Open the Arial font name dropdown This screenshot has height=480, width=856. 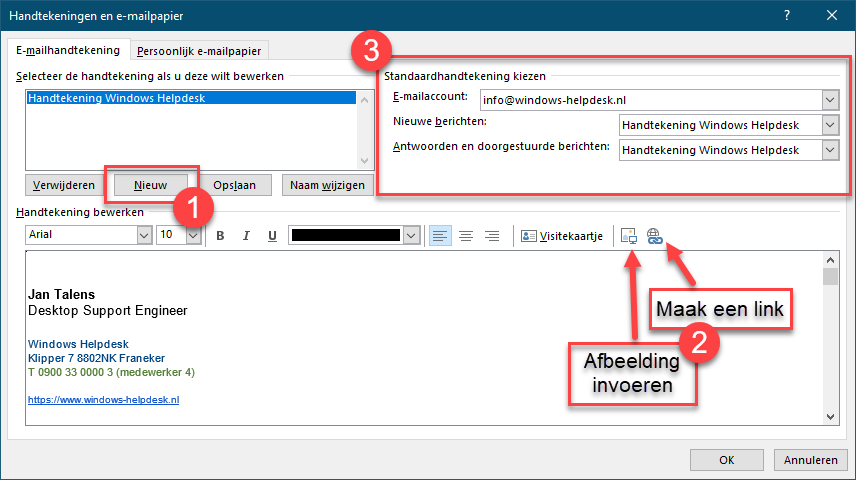coord(143,235)
